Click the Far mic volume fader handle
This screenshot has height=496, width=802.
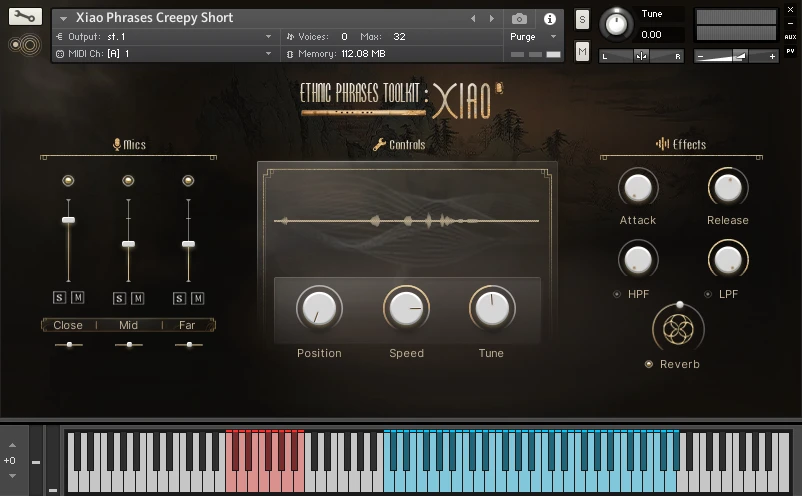click(x=188, y=244)
